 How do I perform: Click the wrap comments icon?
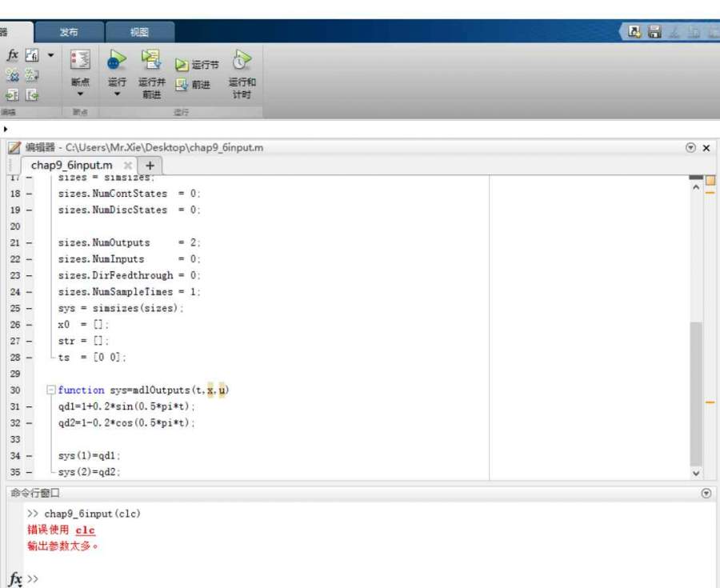(32, 75)
